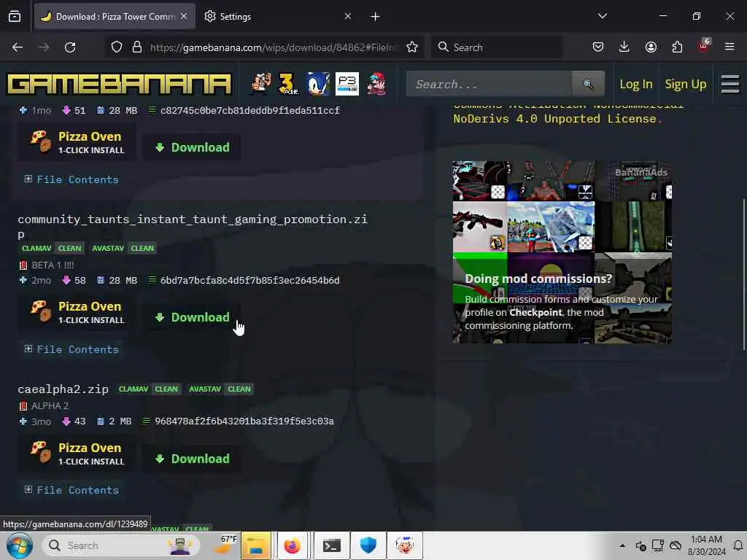Open Firefox from the taskbar

point(292,545)
